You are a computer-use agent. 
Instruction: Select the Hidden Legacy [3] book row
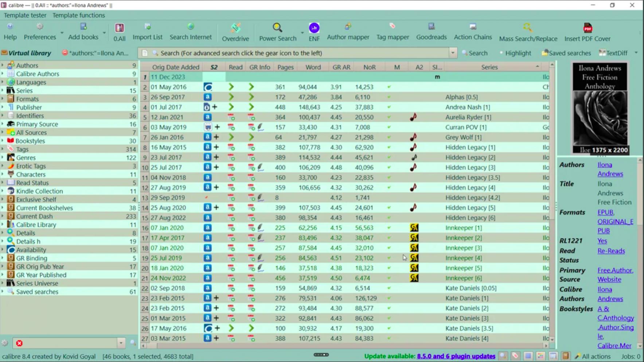[344, 167]
